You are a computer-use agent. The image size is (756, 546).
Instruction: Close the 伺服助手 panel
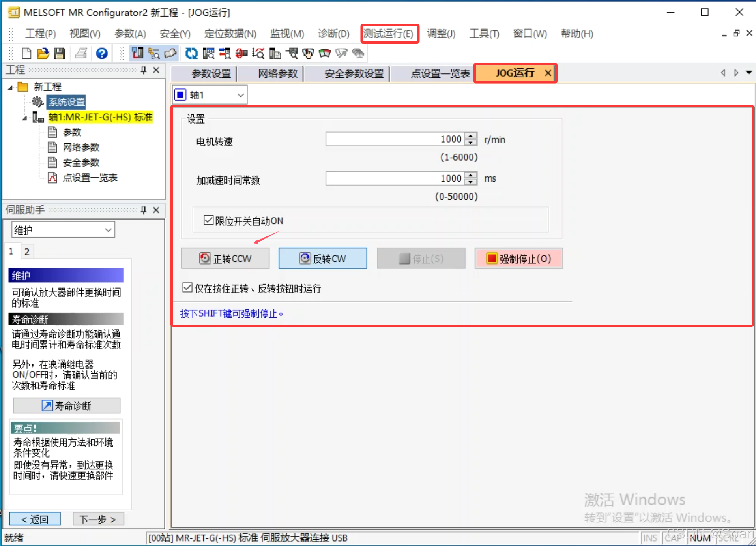click(x=156, y=210)
